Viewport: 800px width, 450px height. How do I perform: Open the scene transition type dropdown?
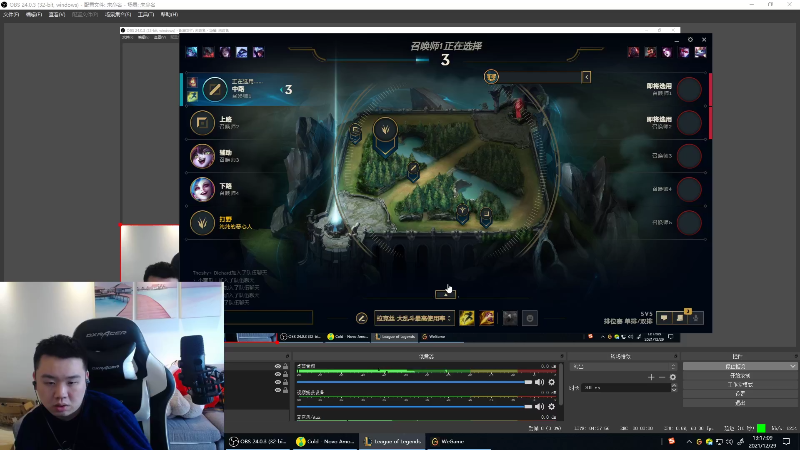(623, 367)
